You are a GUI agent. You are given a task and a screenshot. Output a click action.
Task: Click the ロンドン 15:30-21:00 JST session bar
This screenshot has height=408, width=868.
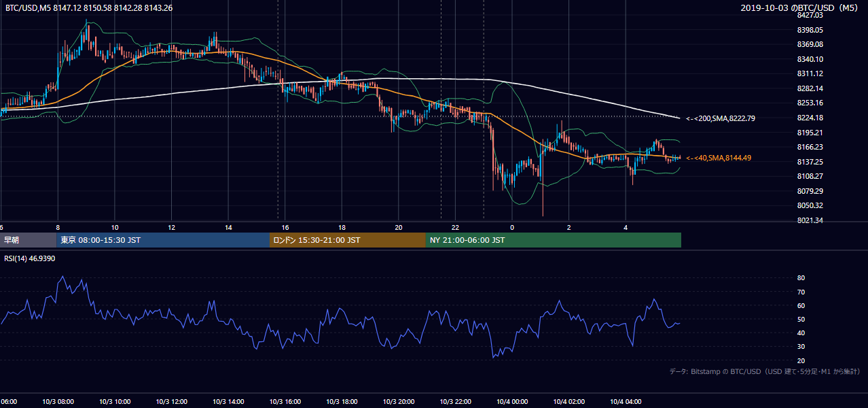(348, 240)
